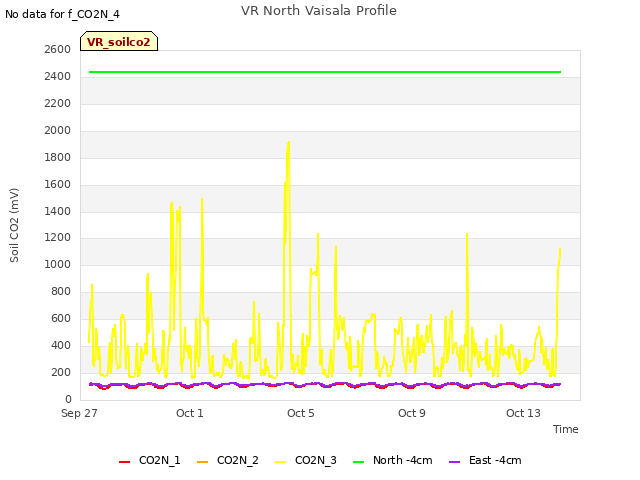Click the Oct 9 x-axis tick label
640x480 pixels.
(x=412, y=413)
